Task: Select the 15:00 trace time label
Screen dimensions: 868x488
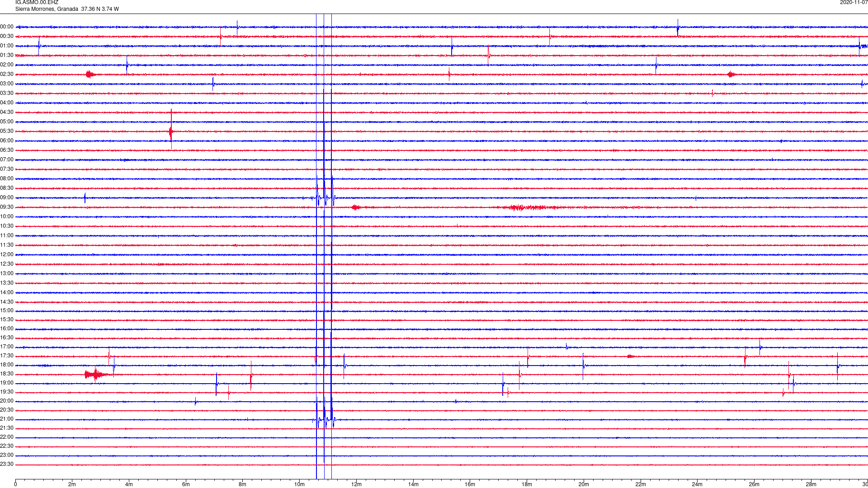Action: 7,311
